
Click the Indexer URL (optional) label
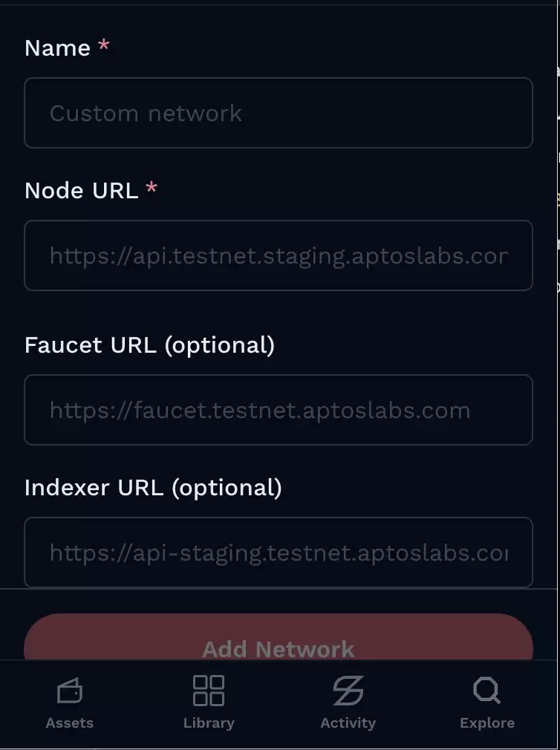tap(153, 487)
